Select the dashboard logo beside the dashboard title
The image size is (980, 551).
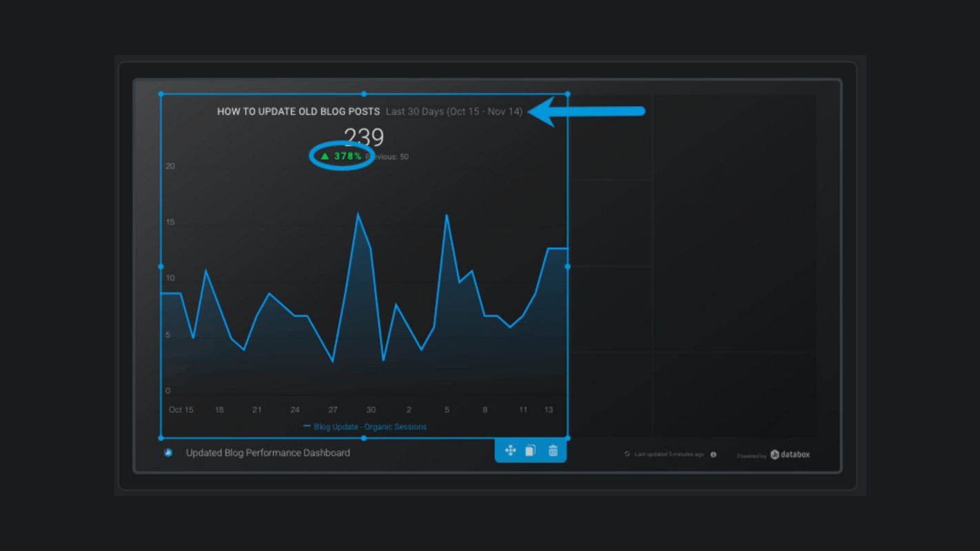point(167,453)
